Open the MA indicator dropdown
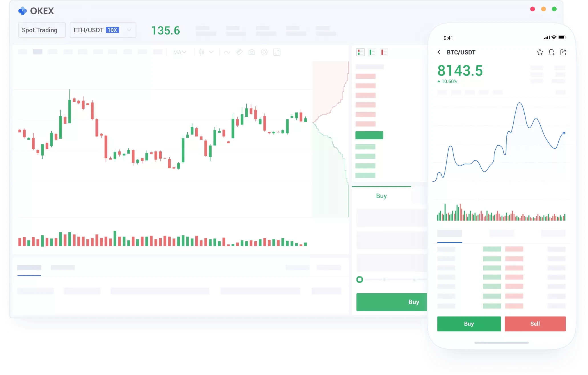588x375 pixels. coord(179,52)
